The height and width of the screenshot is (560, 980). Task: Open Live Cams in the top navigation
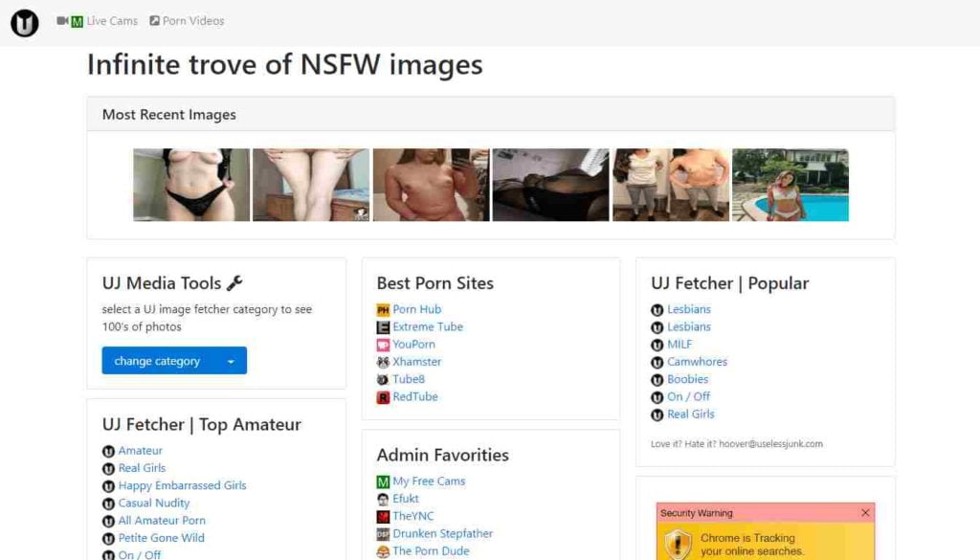113,21
